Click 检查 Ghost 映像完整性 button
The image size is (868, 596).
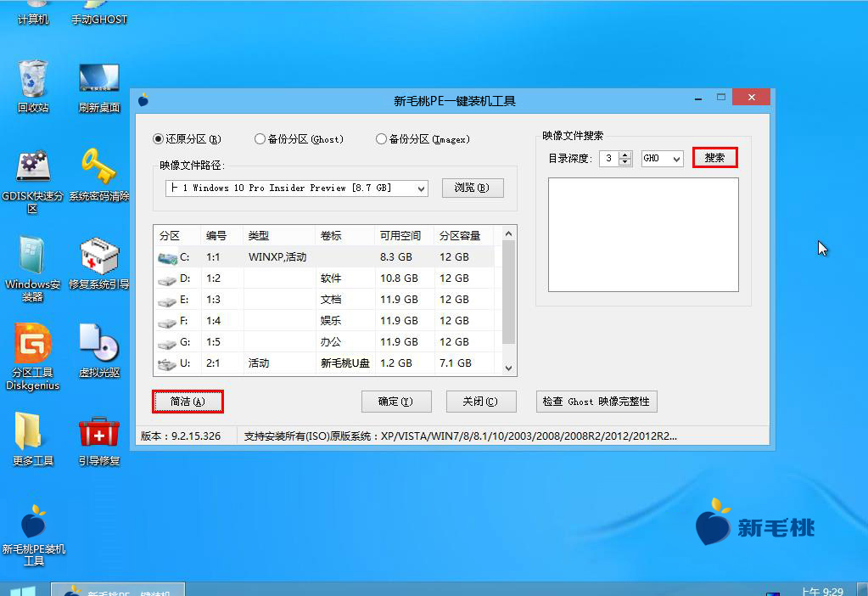[596, 402]
